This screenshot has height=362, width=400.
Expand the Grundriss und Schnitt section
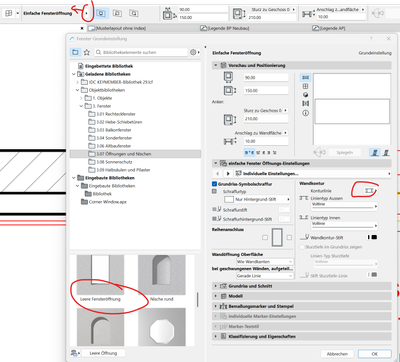pos(216,286)
